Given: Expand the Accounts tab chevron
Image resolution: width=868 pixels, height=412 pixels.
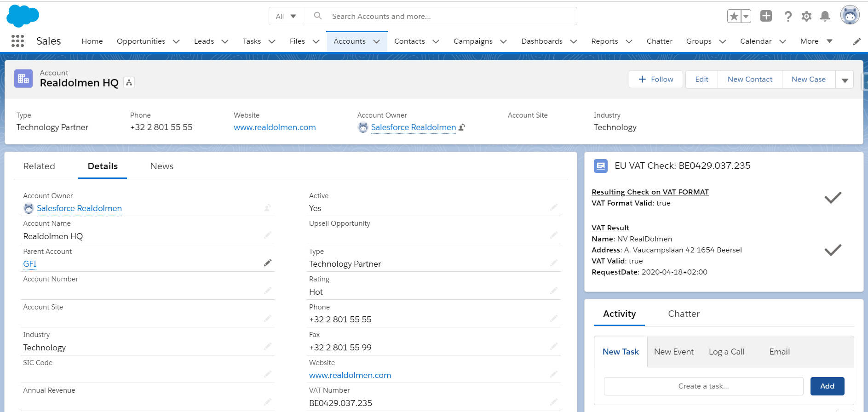Looking at the screenshot, I should [377, 41].
